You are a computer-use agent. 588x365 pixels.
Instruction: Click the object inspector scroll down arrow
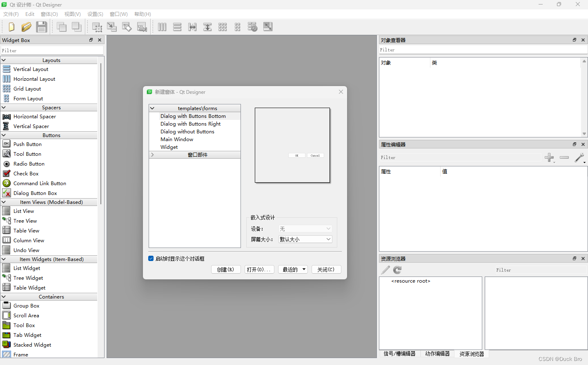pyautogui.click(x=584, y=134)
